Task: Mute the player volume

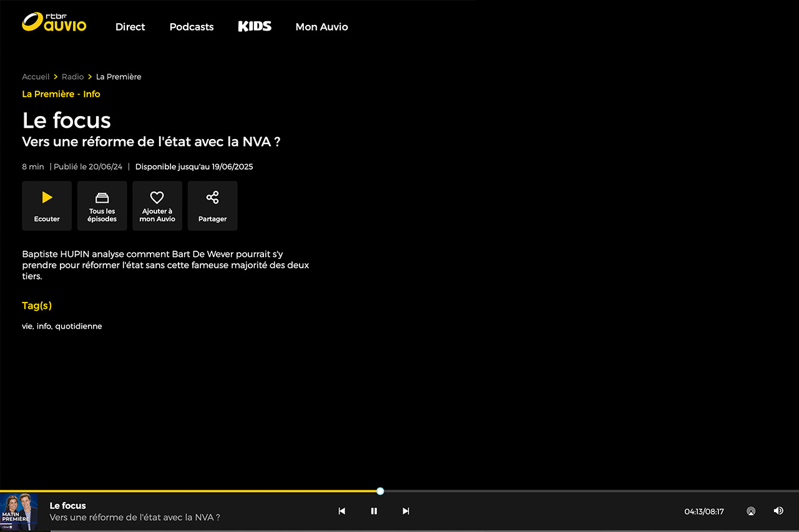Action: point(778,511)
